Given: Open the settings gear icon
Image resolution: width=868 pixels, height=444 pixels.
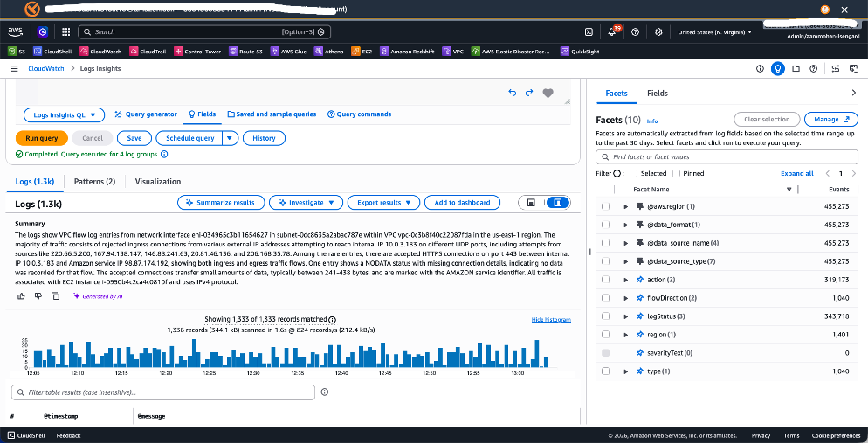Looking at the screenshot, I should coord(658,32).
